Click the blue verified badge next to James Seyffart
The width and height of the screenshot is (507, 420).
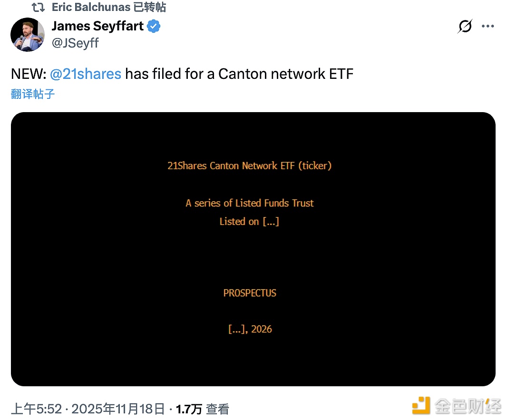[152, 27]
